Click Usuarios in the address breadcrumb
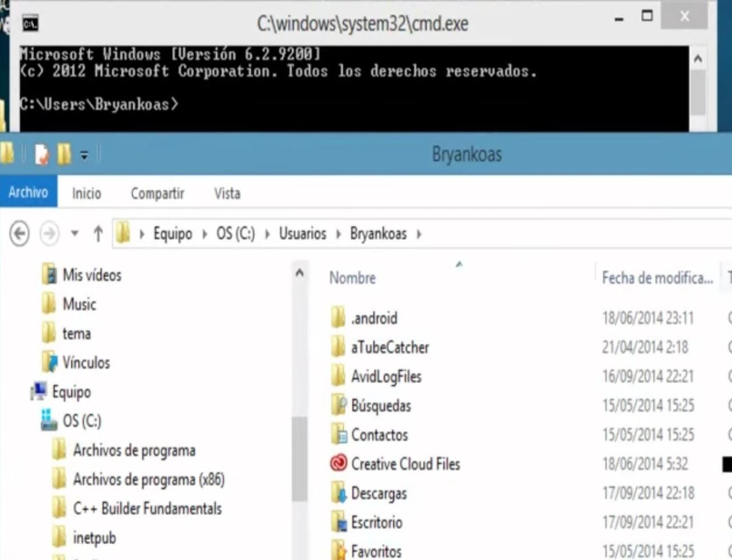This screenshot has height=560, width=732. [303, 233]
